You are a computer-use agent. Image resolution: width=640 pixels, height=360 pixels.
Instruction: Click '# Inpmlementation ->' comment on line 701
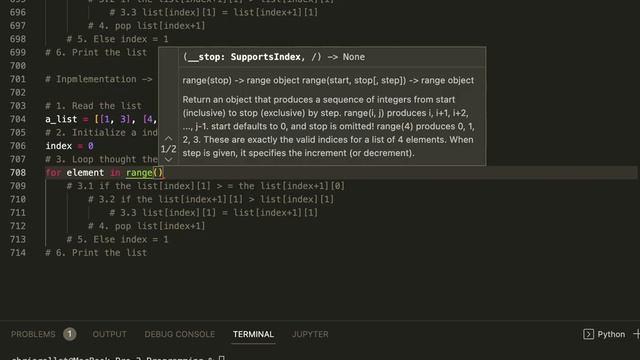click(99, 79)
